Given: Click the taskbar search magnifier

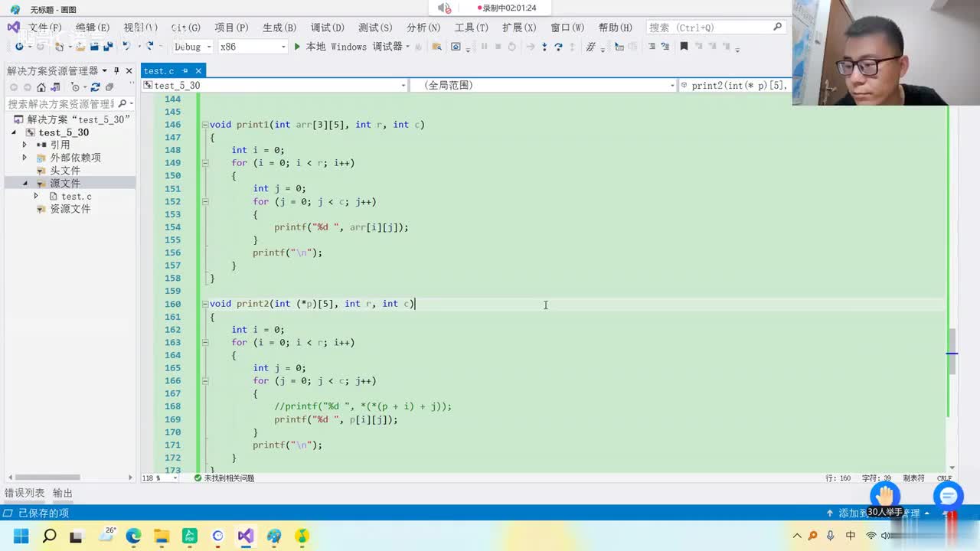Looking at the screenshot, I should (49, 536).
